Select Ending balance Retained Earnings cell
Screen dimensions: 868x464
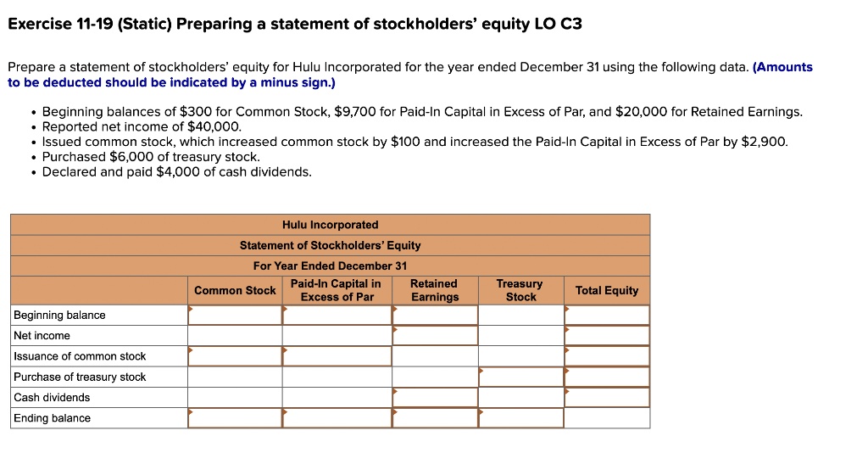coord(435,418)
